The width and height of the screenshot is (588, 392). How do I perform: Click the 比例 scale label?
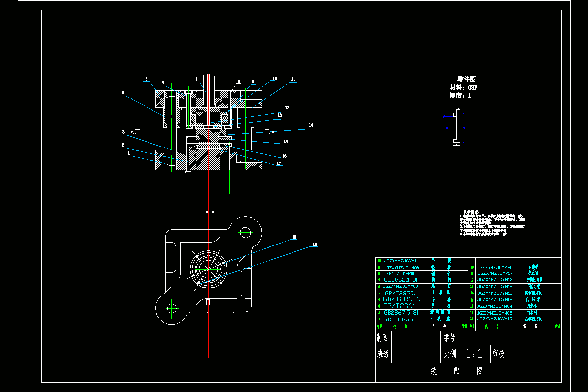[449, 354]
